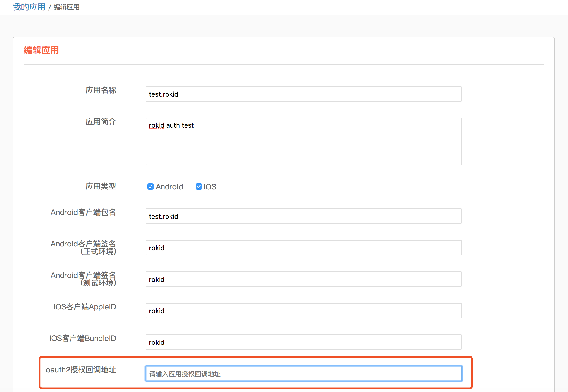
Task: Focus the IOS客户端AppleID input field
Action: coord(304,311)
